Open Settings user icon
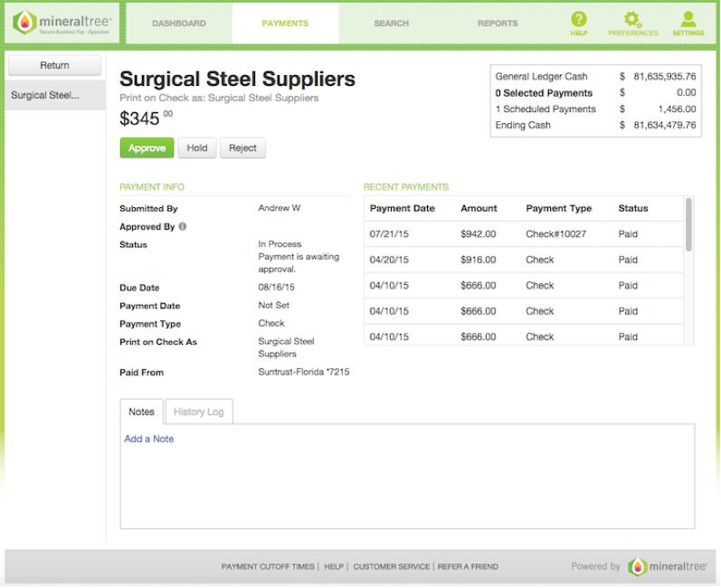 tap(688, 19)
